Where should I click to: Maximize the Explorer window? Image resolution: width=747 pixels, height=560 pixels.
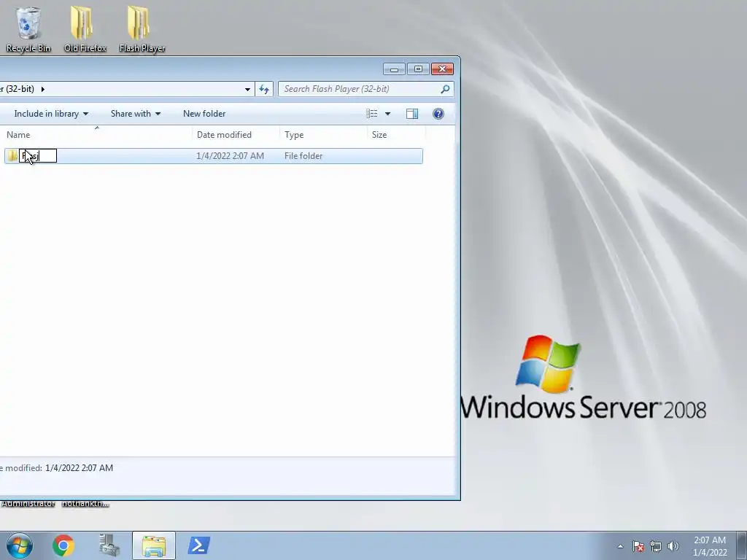click(418, 69)
